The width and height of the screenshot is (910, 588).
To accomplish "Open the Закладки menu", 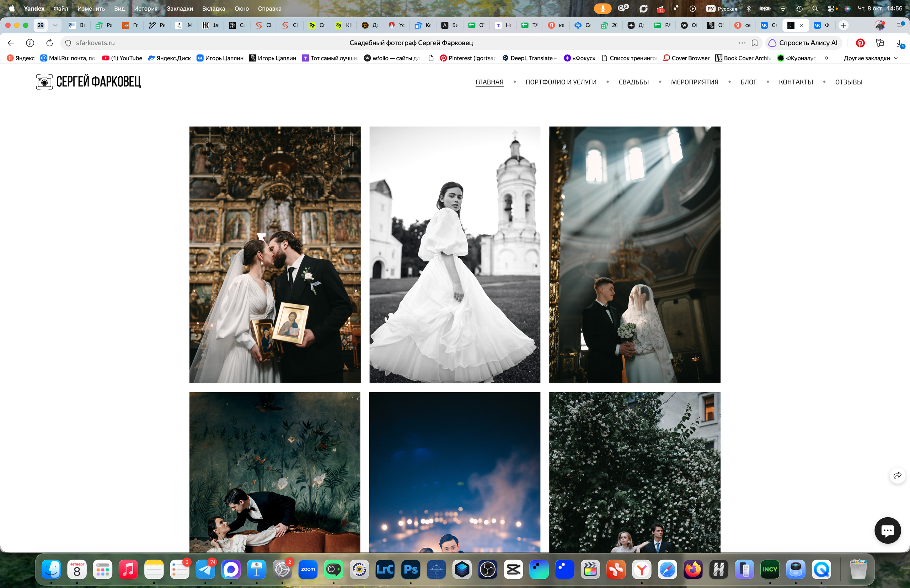I will tap(180, 9).
